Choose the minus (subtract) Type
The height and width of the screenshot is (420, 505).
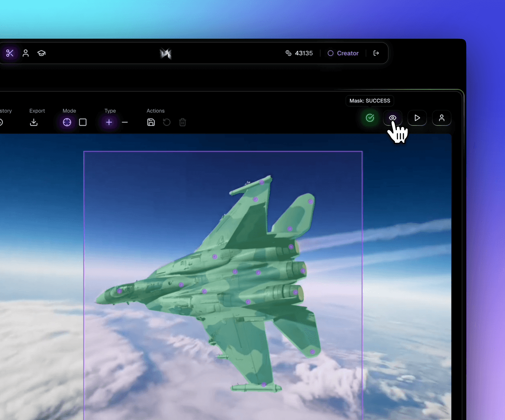coord(125,122)
